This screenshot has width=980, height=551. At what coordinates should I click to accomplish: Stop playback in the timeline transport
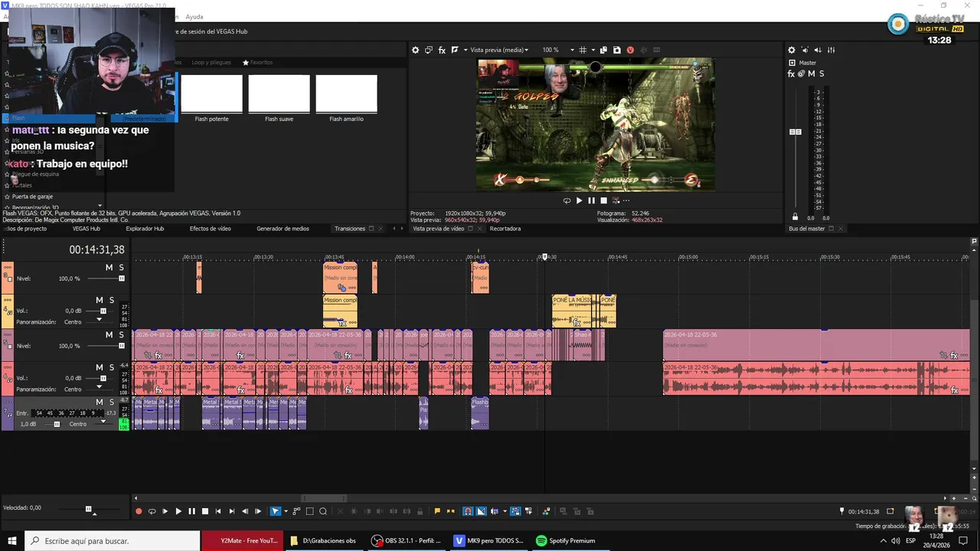coord(204,511)
